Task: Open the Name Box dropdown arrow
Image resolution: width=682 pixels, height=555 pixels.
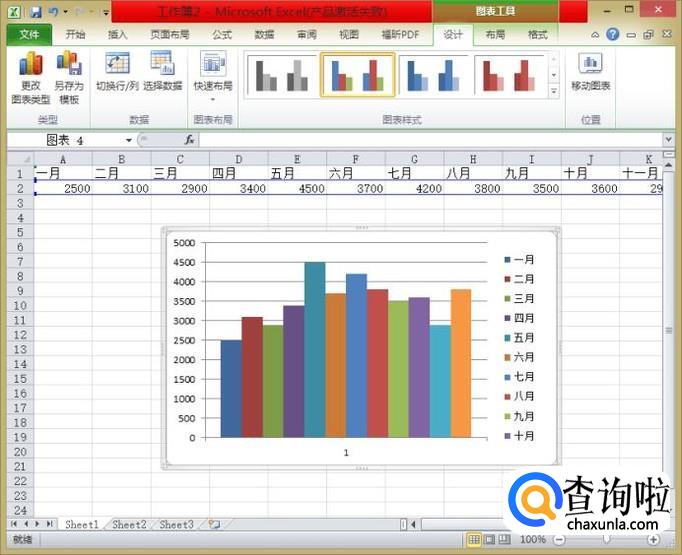Action: click(129, 140)
